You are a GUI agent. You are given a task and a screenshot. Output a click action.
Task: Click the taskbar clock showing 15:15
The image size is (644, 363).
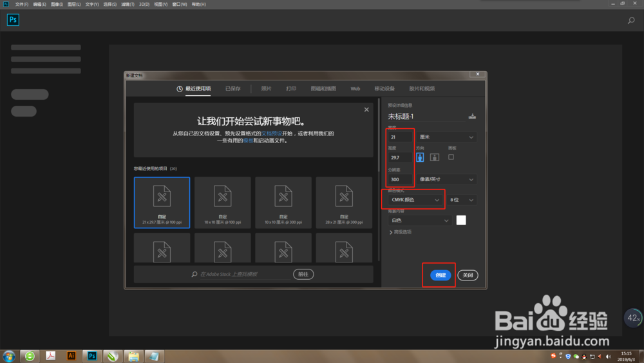[627, 357]
